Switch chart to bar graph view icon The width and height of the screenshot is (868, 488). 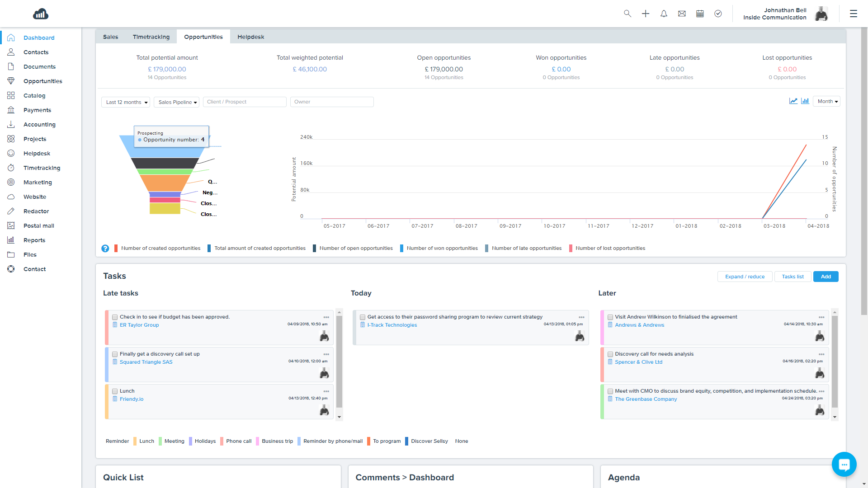[x=805, y=101]
